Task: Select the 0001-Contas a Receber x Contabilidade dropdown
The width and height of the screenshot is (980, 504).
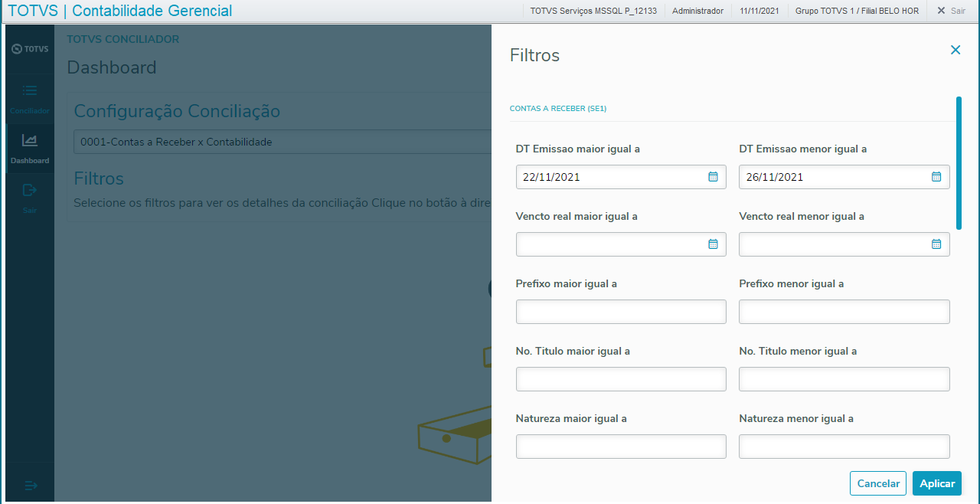Action: (283, 142)
